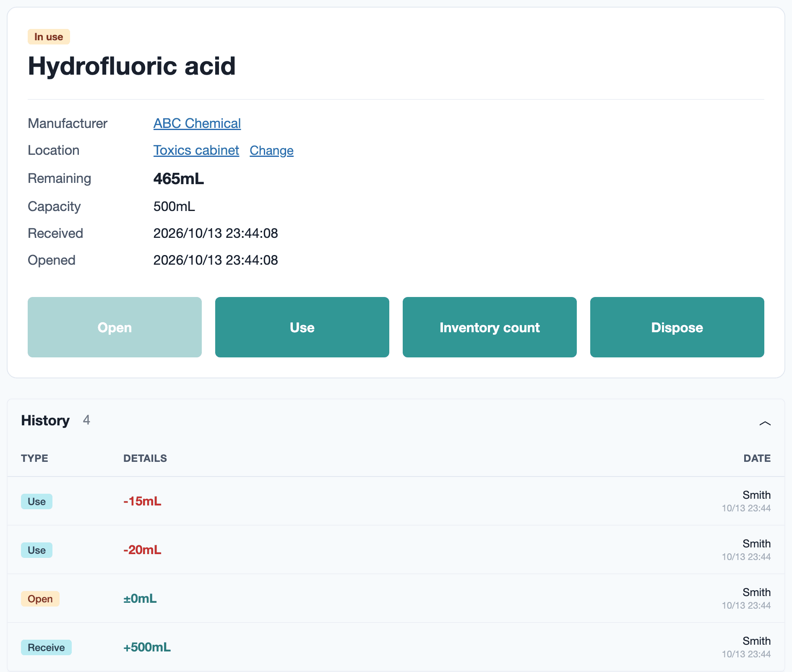Image resolution: width=792 pixels, height=672 pixels.
Task: Select the 465mL remaining value
Action: [x=179, y=179]
